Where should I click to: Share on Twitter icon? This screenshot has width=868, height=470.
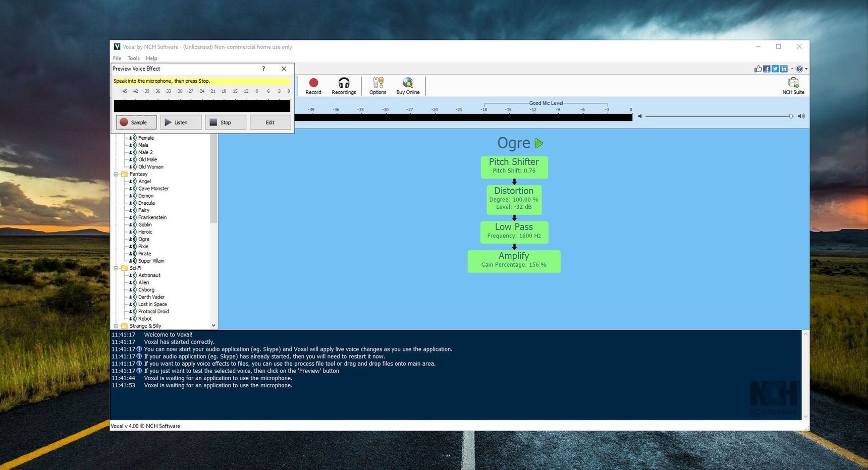[x=775, y=69]
